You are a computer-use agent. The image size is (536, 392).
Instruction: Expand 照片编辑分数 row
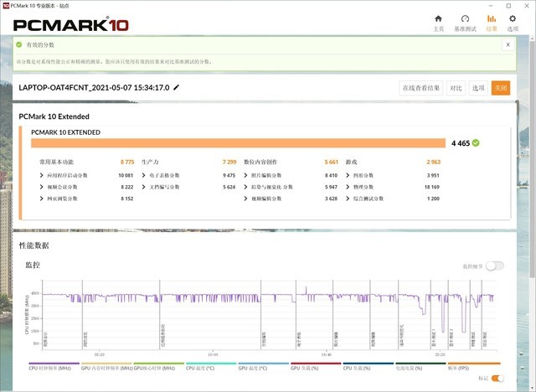[245, 175]
